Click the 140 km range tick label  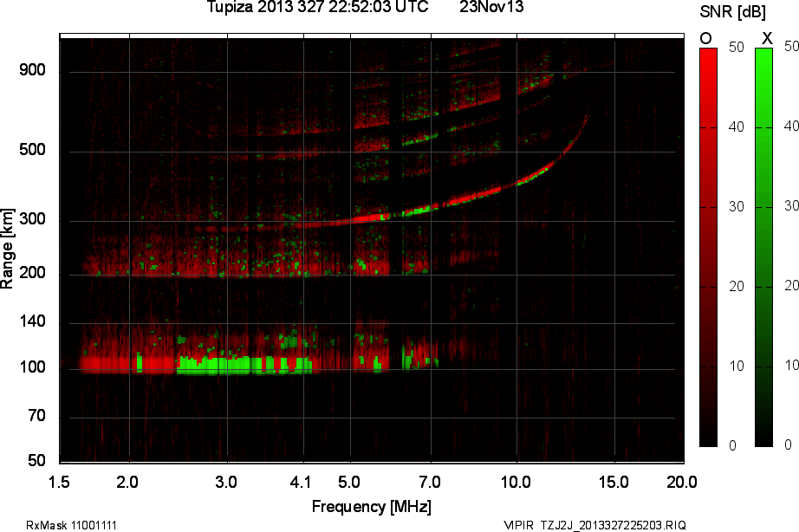32,321
